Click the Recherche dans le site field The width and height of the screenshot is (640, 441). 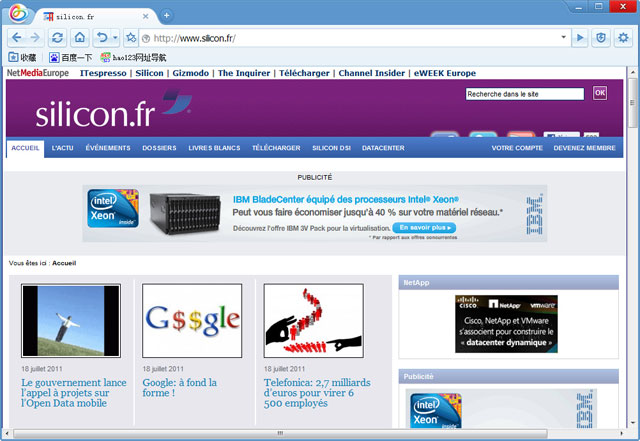(524, 94)
